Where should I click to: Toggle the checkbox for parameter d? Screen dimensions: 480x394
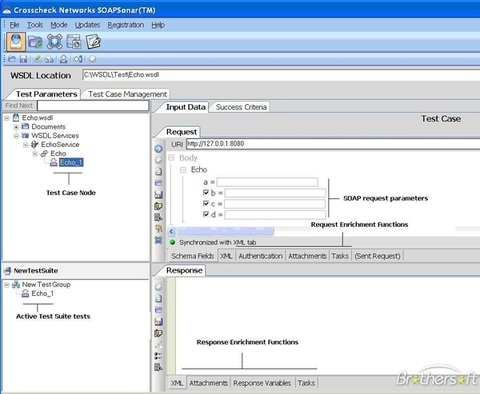tap(206, 214)
